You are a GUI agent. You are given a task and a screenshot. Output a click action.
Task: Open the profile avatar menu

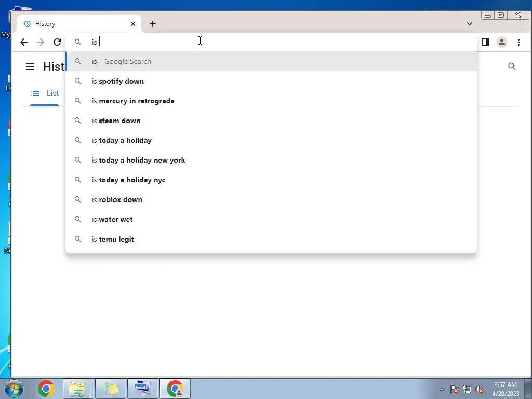(x=502, y=42)
